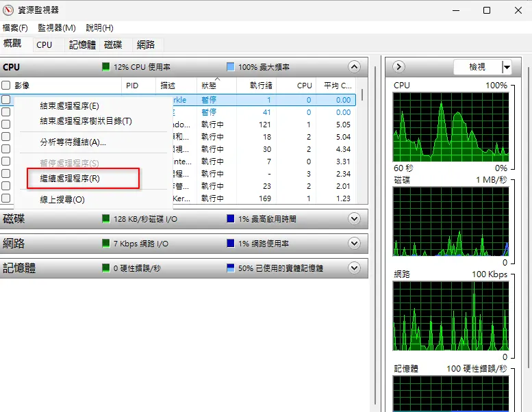Check the box for the first suspended process
Image resolution: width=532 pixels, height=412 pixels.
click(5, 99)
